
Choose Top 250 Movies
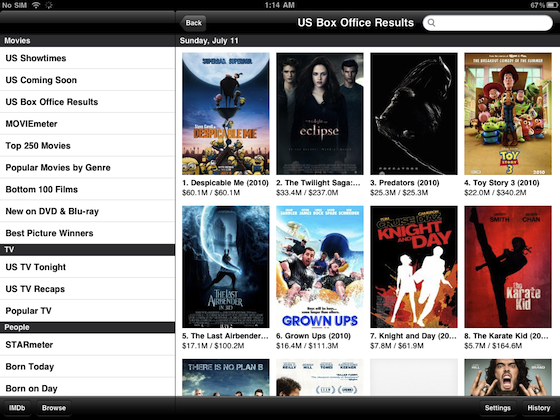click(88, 145)
